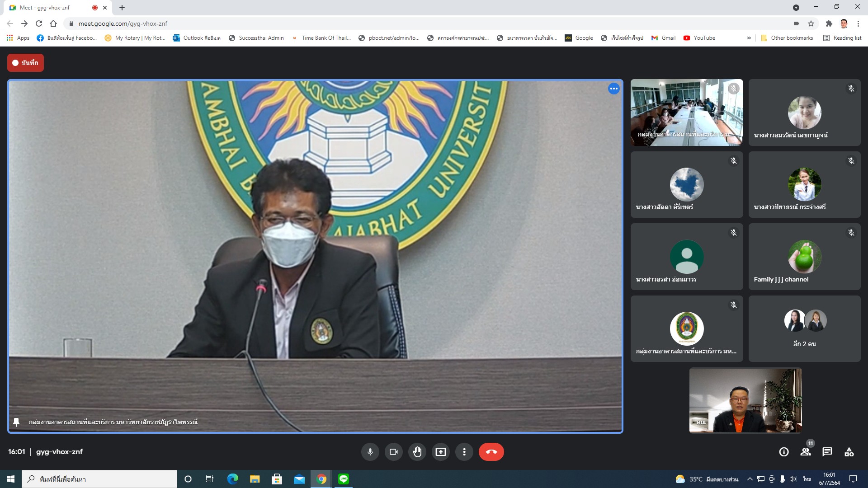Open Microsoft Edge from taskbar
Screen dimensions: 868x488
pyautogui.click(x=232, y=479)
